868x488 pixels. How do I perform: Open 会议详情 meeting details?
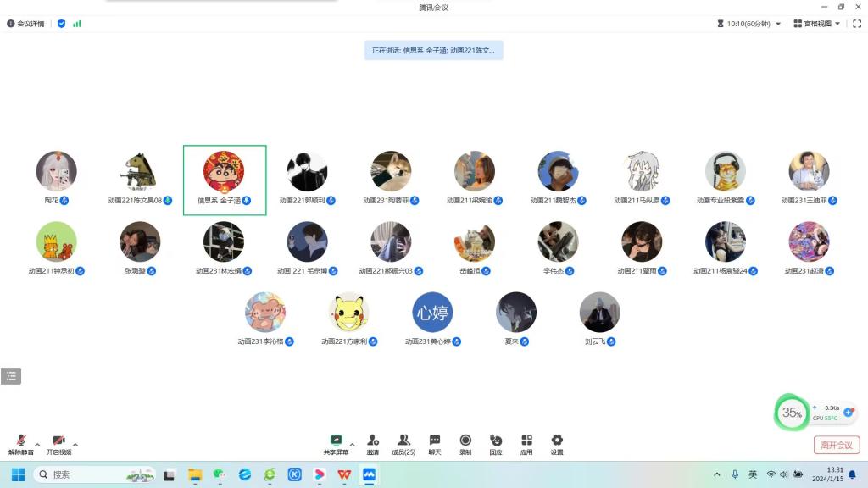coord(25,24)
